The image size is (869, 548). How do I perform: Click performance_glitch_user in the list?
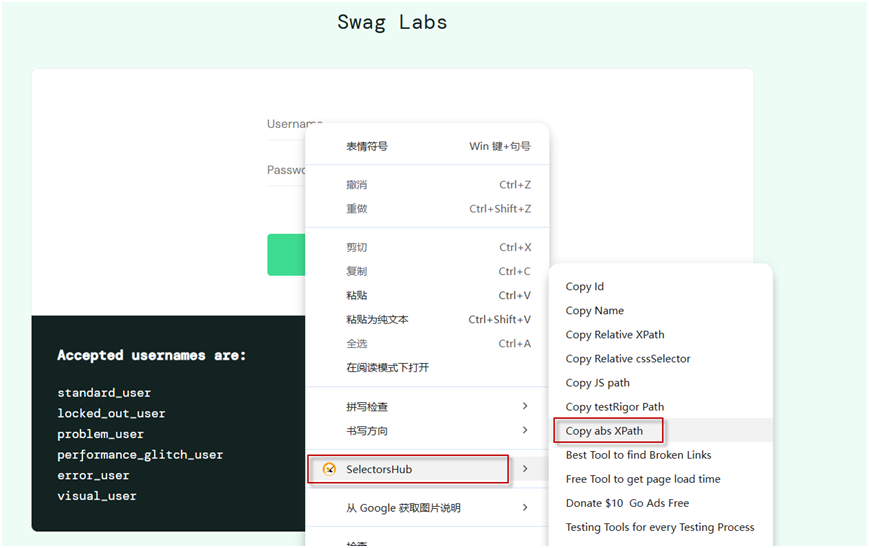[x=140, y=455]
